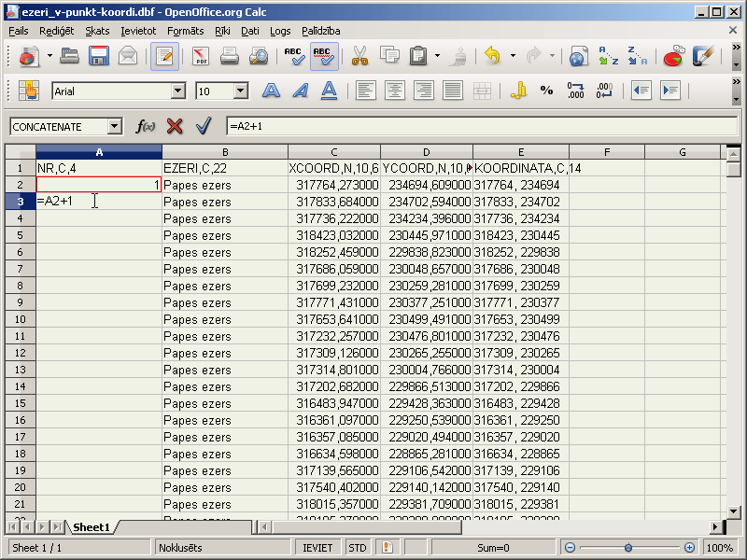Open the Rediģēt menu
This screenshot has height=560, width=747.
click(x=57, y=31)
